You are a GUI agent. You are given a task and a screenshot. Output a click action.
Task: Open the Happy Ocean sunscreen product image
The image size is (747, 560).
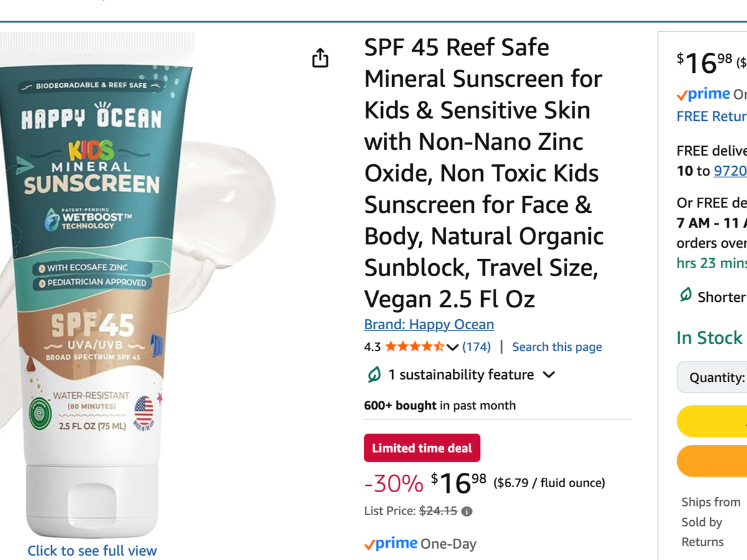pyautogui.click(x=93, y=280)
